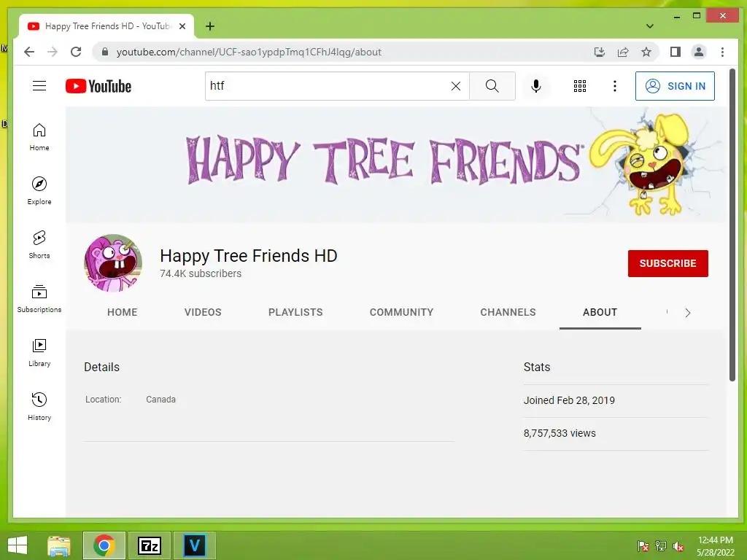The width and height of the screenshot is (747, 560).
Task: Go back with the browser back arrow
Action: (x=29, y=52)
